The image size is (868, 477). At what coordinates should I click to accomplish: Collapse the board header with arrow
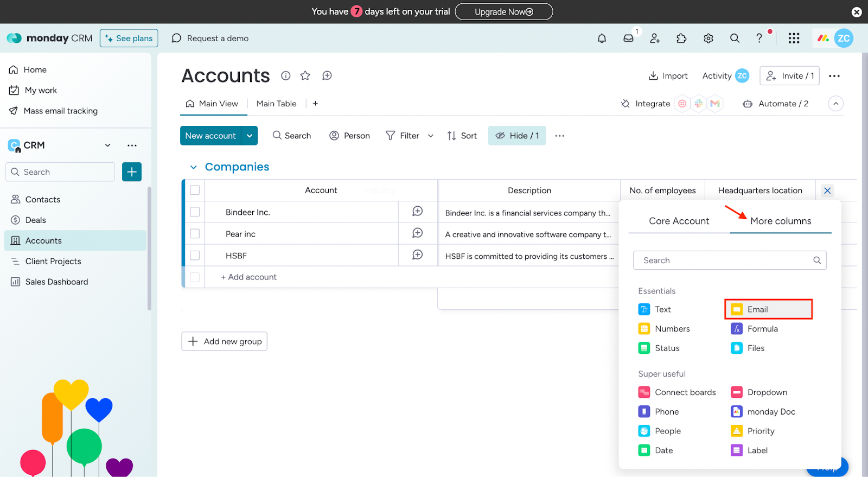836,104
